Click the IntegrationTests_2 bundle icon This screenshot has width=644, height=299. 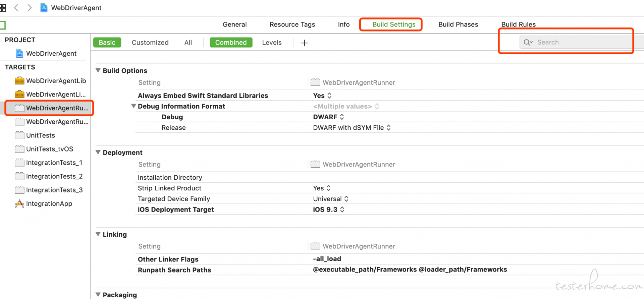coord(19,176)
